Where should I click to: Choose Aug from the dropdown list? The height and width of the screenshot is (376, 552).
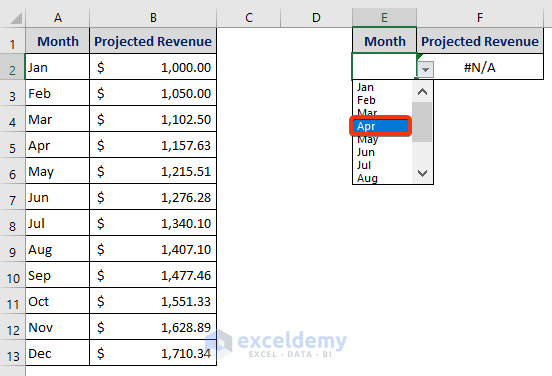pyautogui.click(x=382, y=178)
